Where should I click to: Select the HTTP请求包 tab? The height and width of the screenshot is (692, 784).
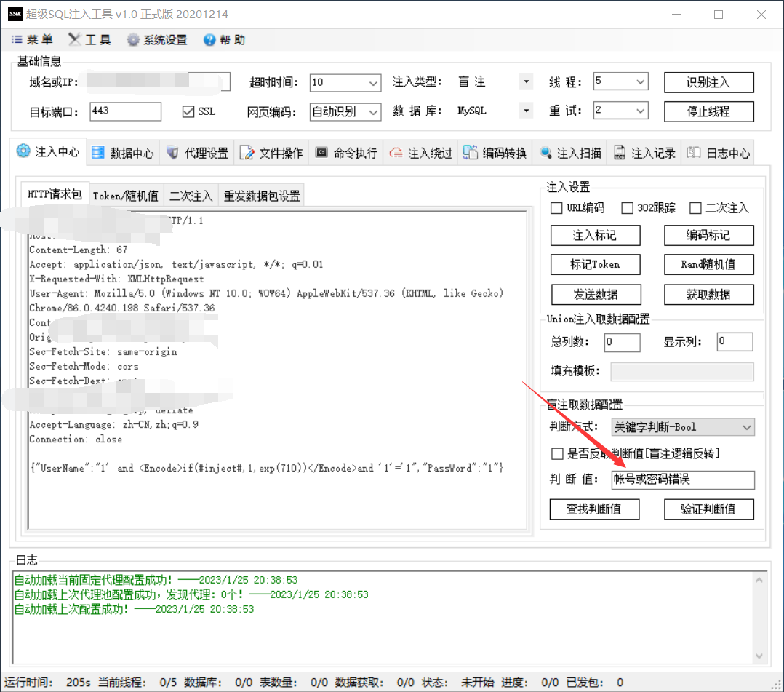(x=55, y=194)
